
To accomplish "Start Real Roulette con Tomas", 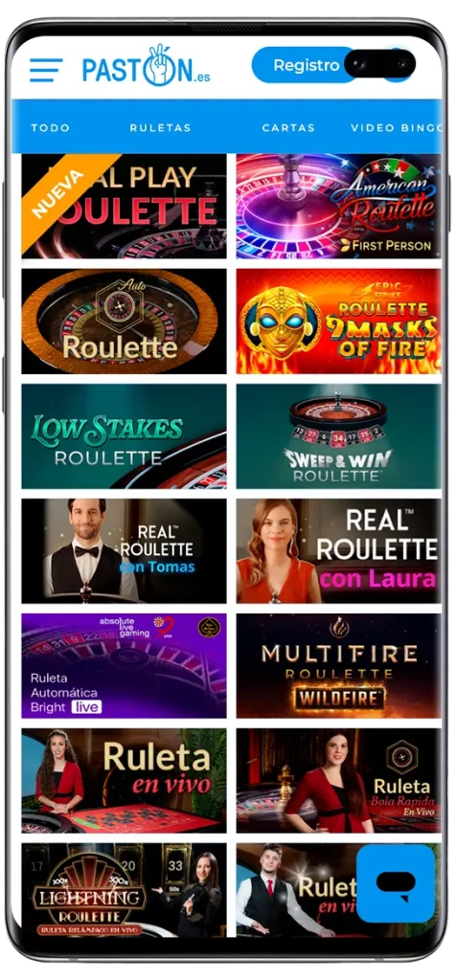I will pyautogui.click(x=124, y=551).
